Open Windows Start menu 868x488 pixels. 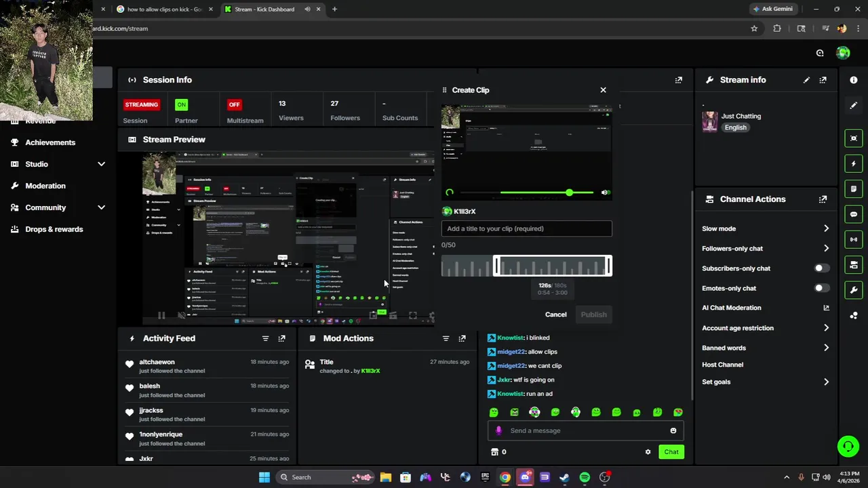(x=264, y=477)
